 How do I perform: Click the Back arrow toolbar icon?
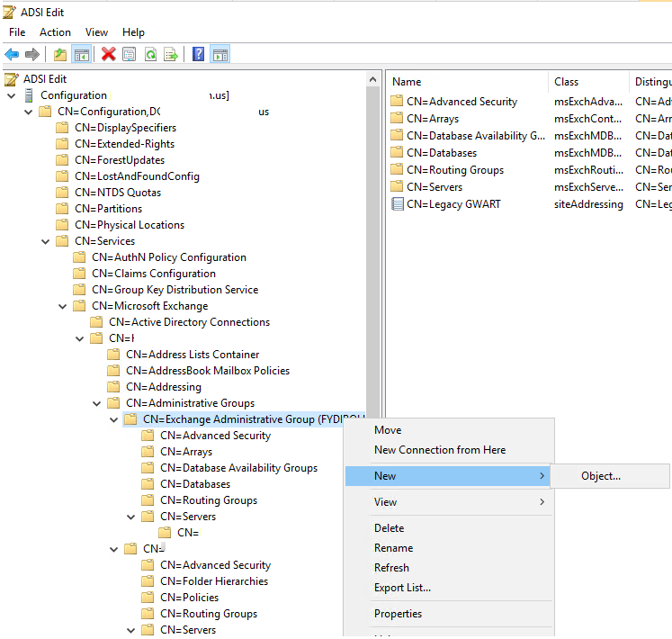click(12, 55)
